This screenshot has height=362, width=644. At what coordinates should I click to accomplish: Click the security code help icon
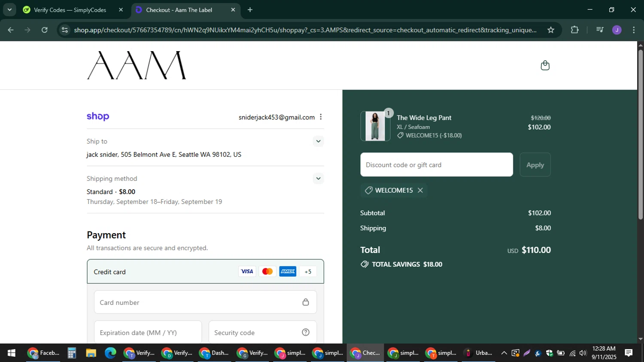pyautogui.click(x=306, y=332)
